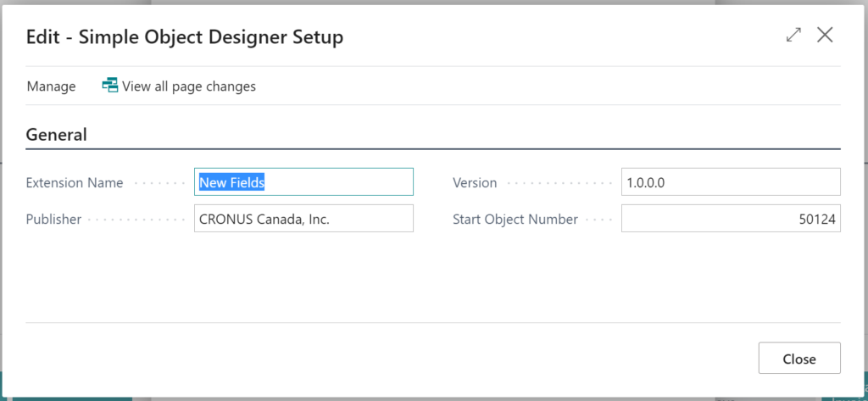Screen dimensions: 868x401
Task: Close the dialog with the X icon
Action: 825,35
